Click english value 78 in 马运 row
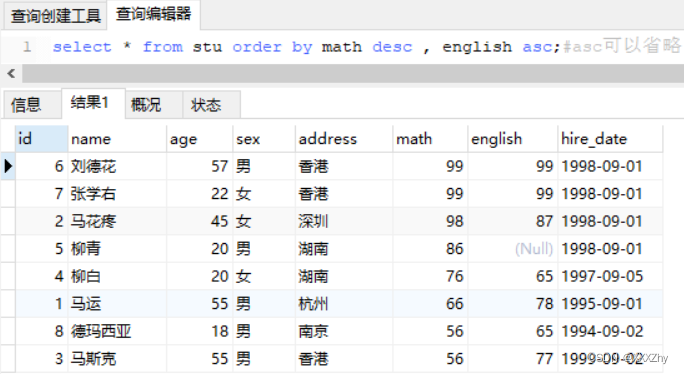 click(513, 304)
